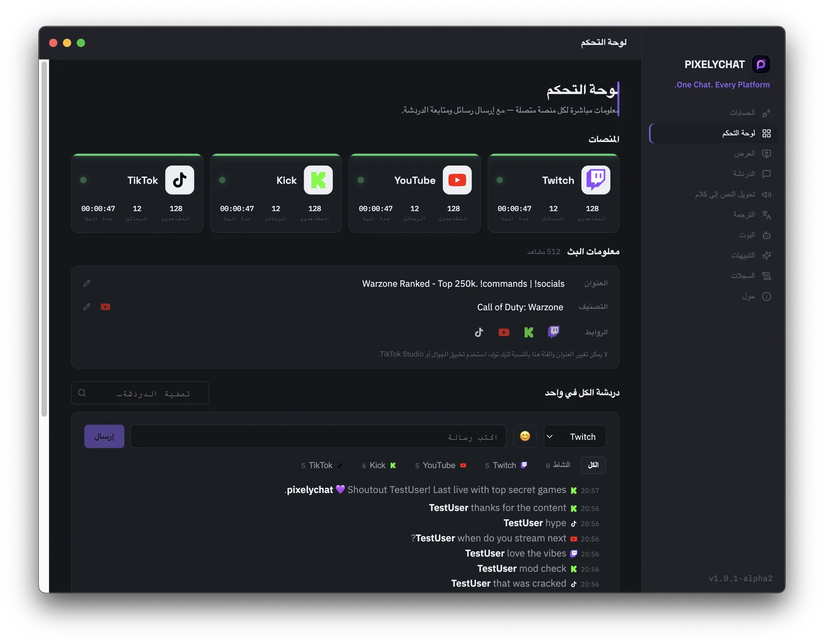Click TikTok card green status dot
This screenshot has height=644, width=824.
(x=83, y=180)
